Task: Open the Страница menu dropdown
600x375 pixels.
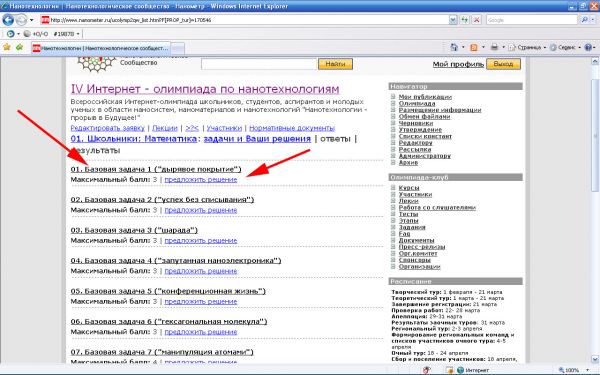Action: (527, 47)
